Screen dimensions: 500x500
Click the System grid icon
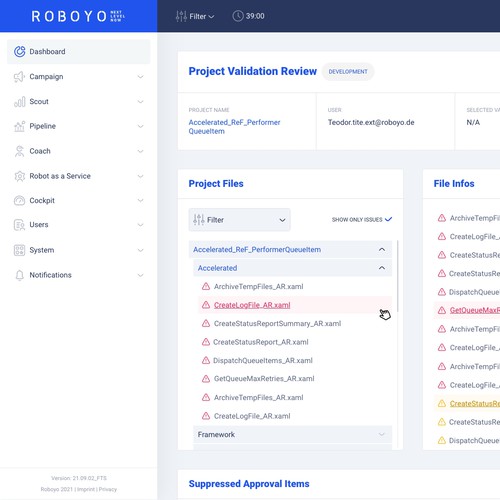(19, 250)
